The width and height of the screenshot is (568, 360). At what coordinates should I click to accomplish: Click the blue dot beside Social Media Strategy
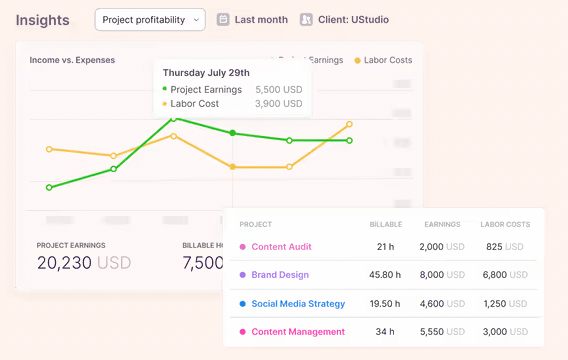point(243,304)
